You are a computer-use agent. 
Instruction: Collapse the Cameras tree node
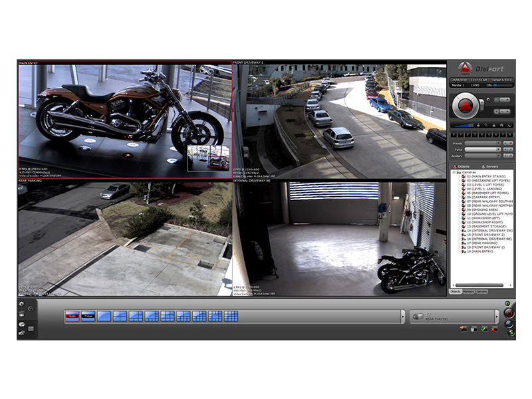(454, 172)
